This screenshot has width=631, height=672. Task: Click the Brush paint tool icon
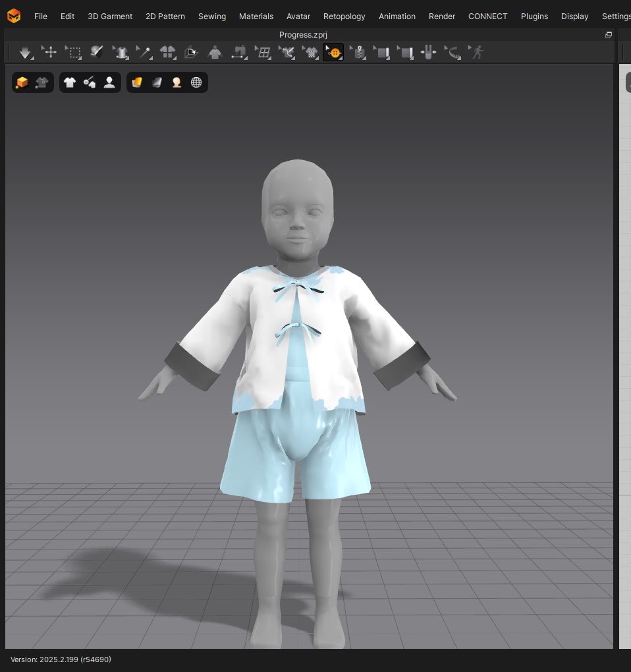tap(97, 52)
